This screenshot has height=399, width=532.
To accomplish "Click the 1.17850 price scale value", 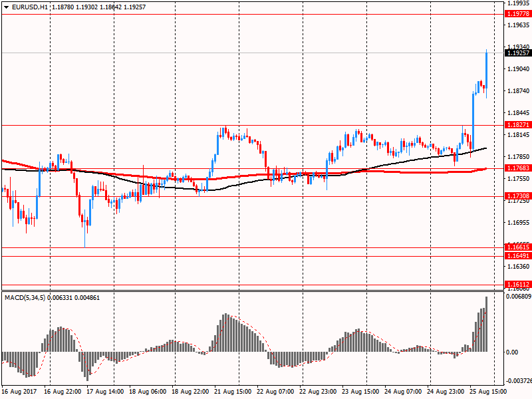I will click(519, 157).
